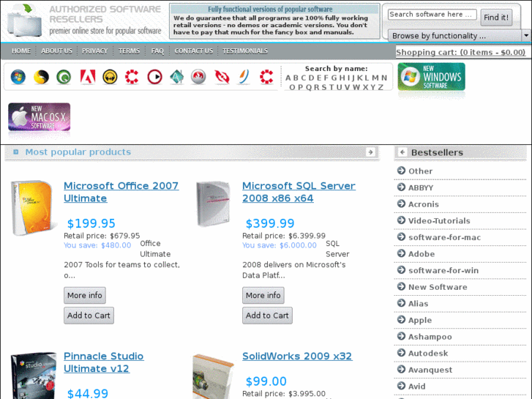Search by name letter S

[x=324, y=88]
